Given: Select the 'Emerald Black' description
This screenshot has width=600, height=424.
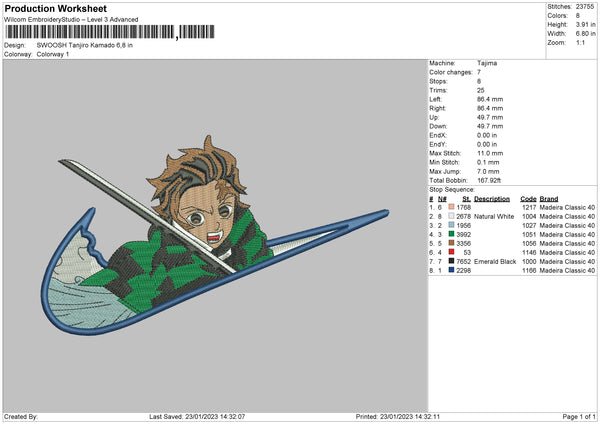Looking at the screenshot, I should pyautogui.click(x=495, y=261).
